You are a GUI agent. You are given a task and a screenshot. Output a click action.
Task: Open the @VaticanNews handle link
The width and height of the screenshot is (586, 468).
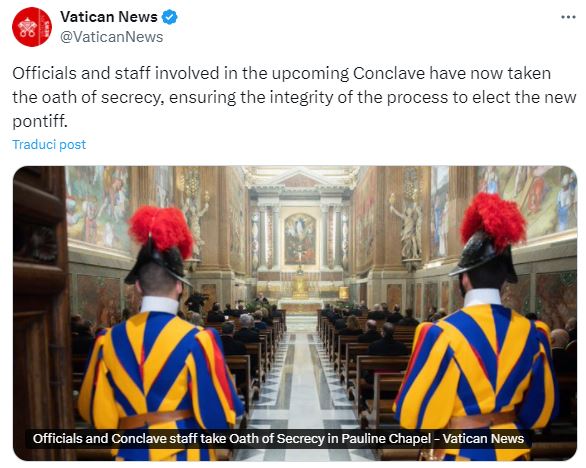[x=111, y=37]
